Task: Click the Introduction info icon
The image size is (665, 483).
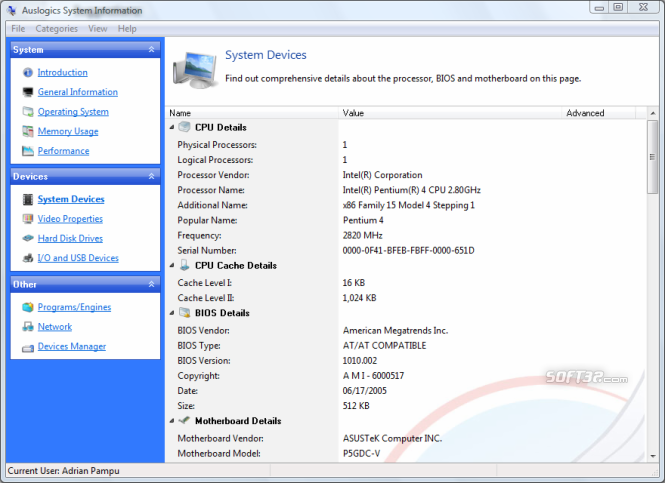Action: click(x=28, y=73)
